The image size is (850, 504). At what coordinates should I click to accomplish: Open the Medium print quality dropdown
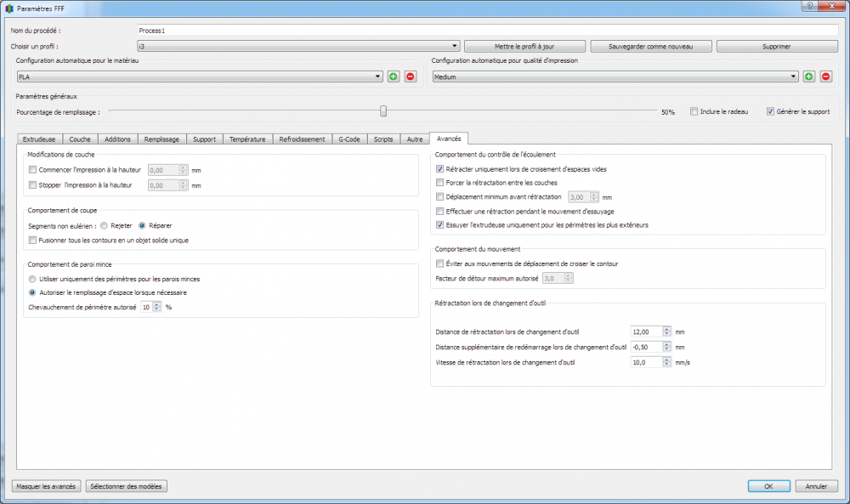click(615, 76)
